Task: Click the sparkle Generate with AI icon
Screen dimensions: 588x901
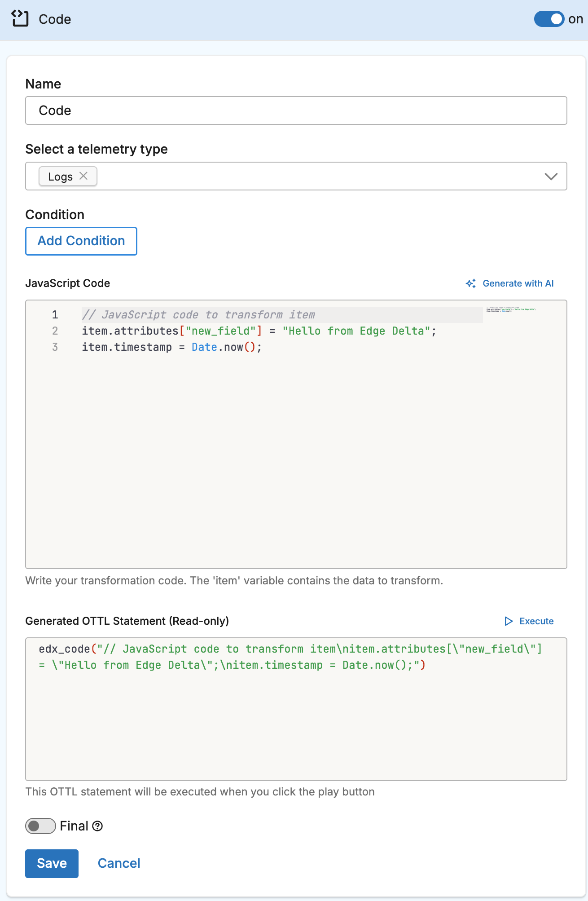Action: click(470, 283)
